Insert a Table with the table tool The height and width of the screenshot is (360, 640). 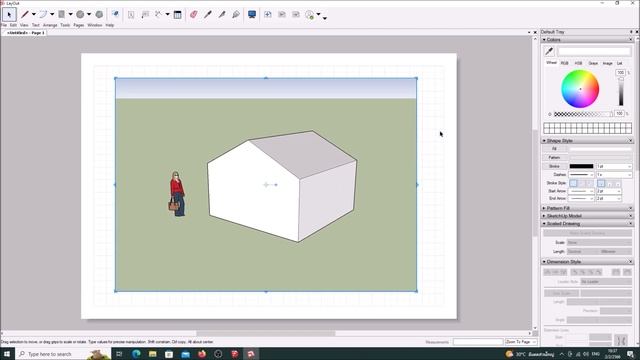(178, 15)
